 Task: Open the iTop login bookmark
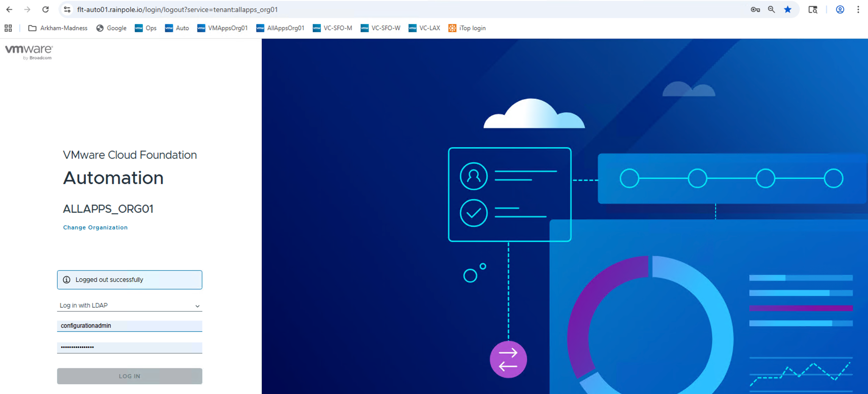[x=467, y=28]
